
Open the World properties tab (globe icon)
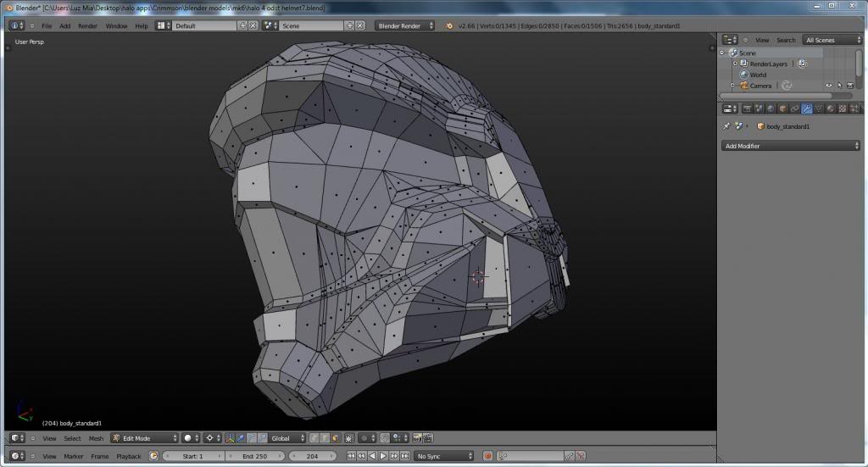[771, 108]
